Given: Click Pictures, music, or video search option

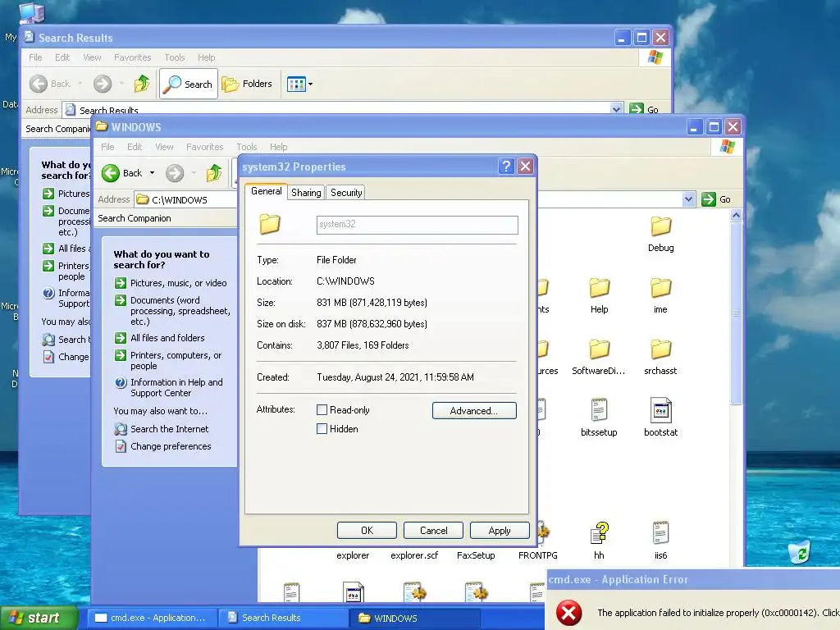Looking at the screenshot, I should pos(178,283).
